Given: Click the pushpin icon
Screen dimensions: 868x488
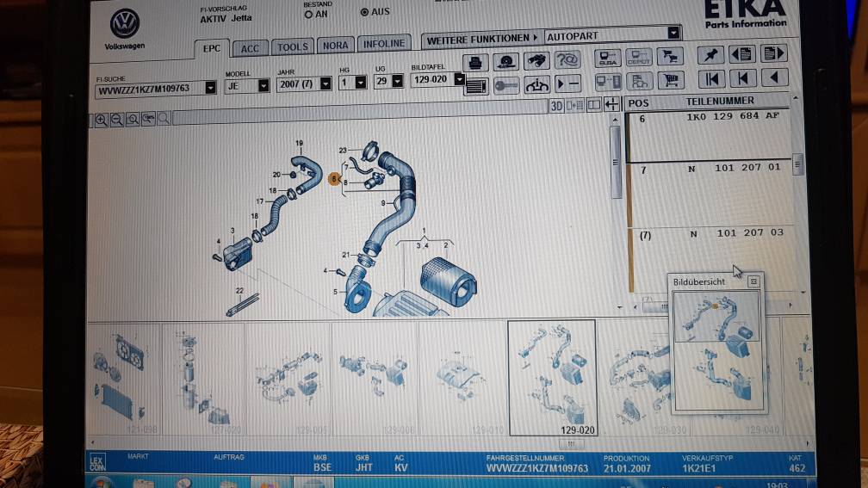Looking at the screenshot, I should [710, 54].
